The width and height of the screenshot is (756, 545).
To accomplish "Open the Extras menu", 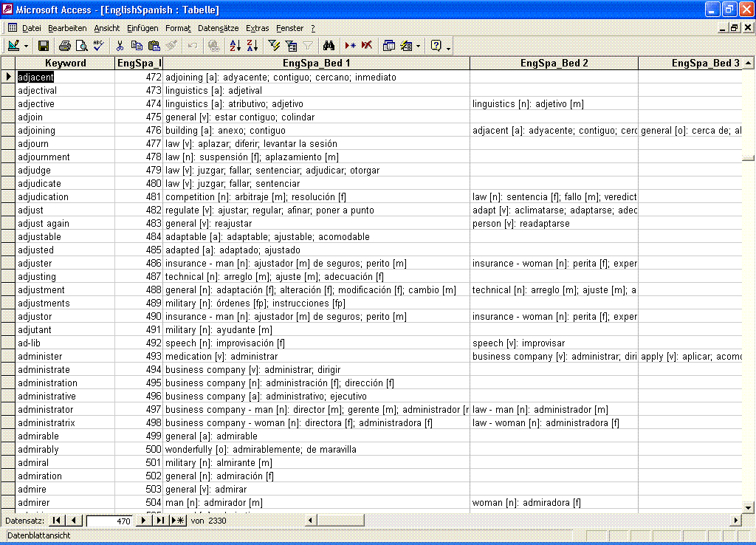I will (x=258, y=28).
